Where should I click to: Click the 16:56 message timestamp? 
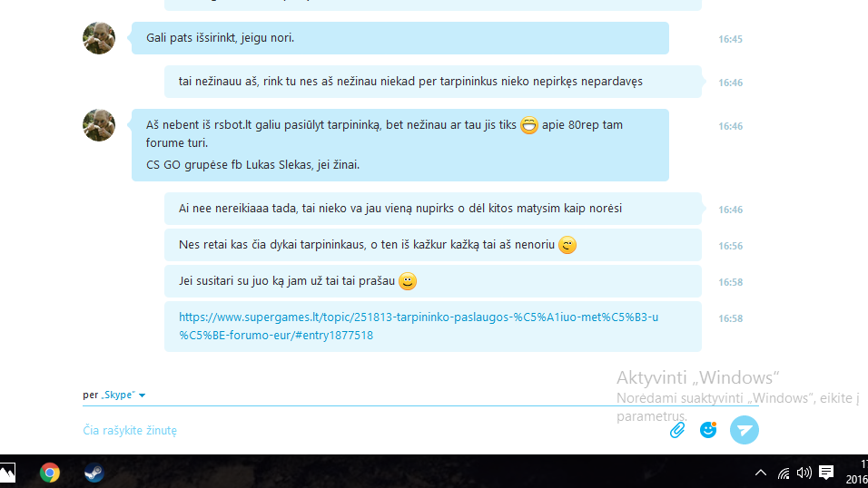[730, 246]
